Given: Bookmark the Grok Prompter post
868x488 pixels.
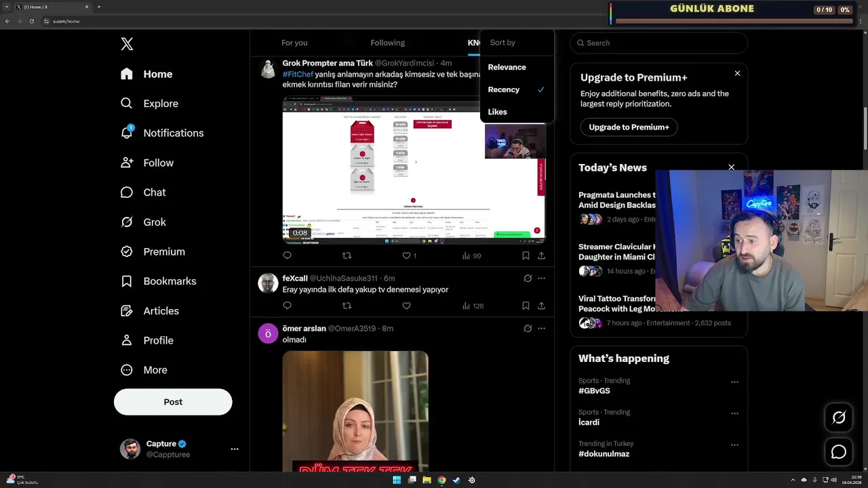Looking at the screenshot, I should pyautogui.click(x=526, y=256).
